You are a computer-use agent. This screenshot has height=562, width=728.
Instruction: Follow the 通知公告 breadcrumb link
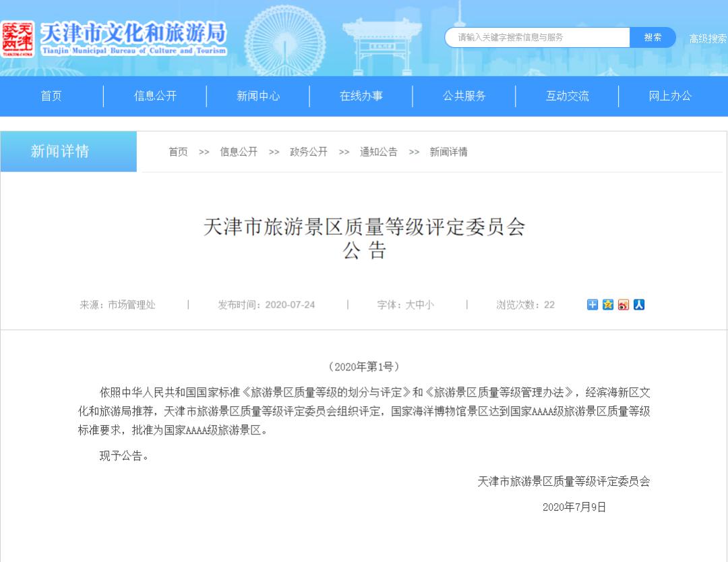click(378, 152)
